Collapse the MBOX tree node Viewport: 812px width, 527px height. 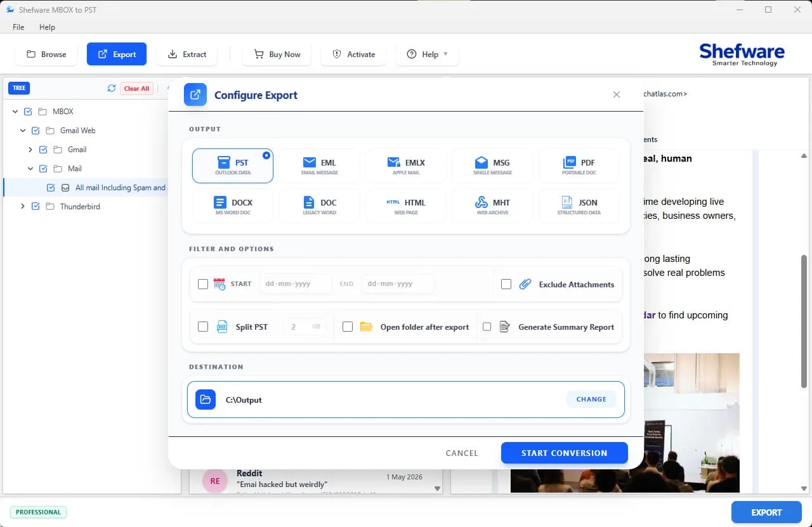click(15, 112)
